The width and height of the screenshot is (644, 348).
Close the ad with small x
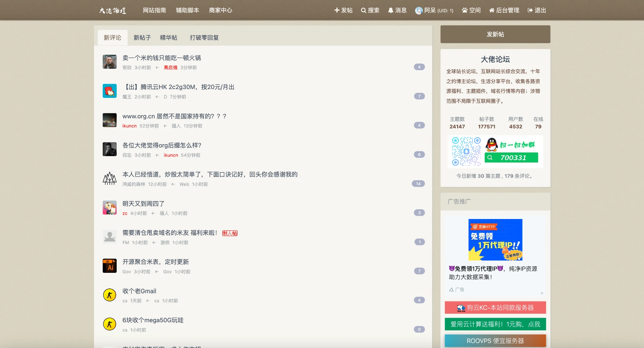(542, 293)
